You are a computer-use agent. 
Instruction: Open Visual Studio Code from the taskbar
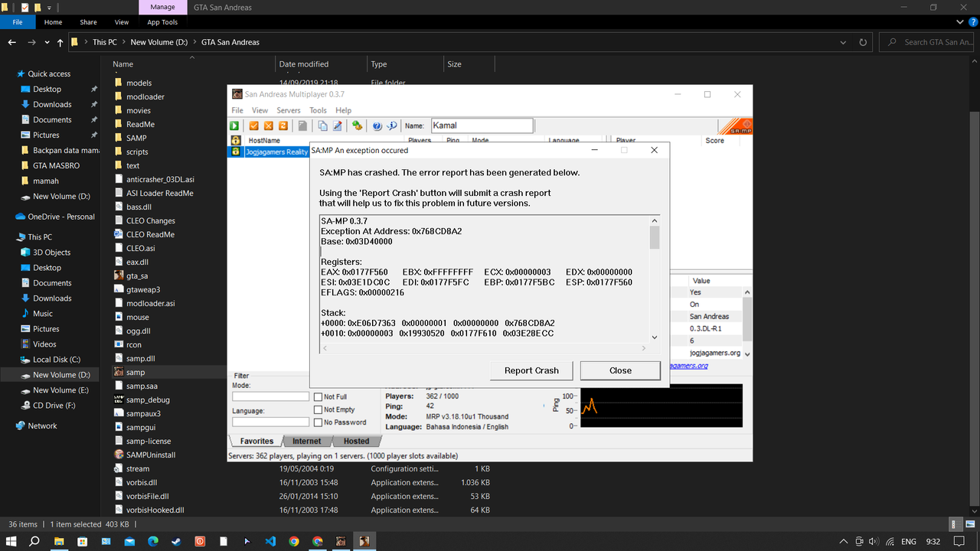click(269, 541)
